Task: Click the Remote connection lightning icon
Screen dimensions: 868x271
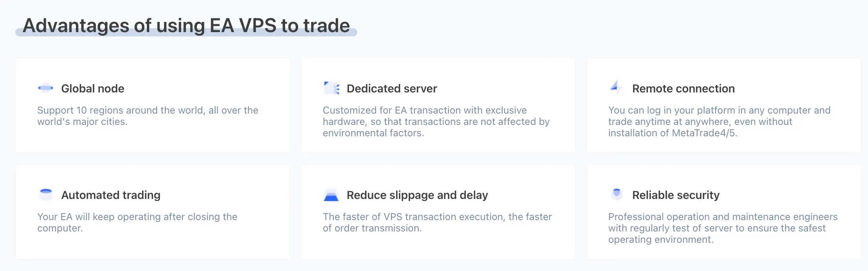Action: click(x=617, y=88)
